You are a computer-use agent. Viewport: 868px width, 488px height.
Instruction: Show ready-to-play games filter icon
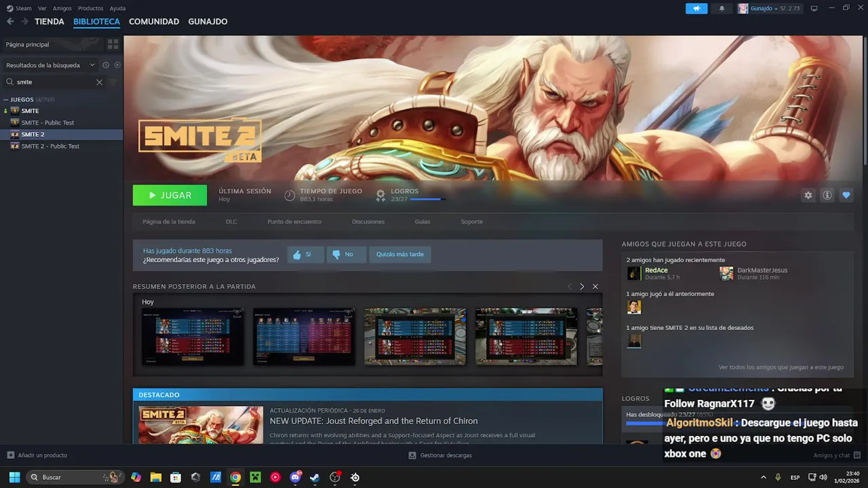pos(117,65)
